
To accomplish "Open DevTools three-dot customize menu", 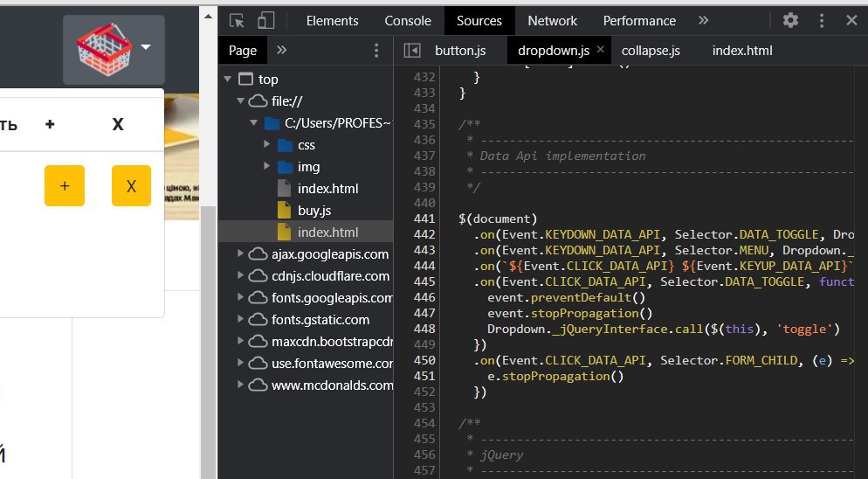I will [822, 20].
